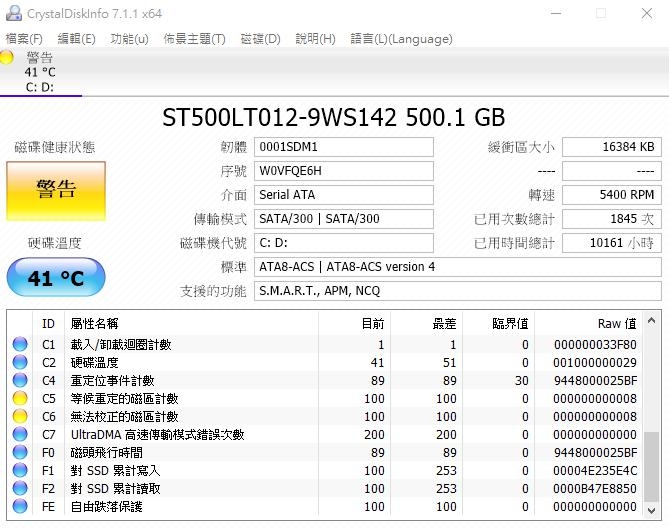Select the 載入/卸載迴圈計數 attribute row

325,344
